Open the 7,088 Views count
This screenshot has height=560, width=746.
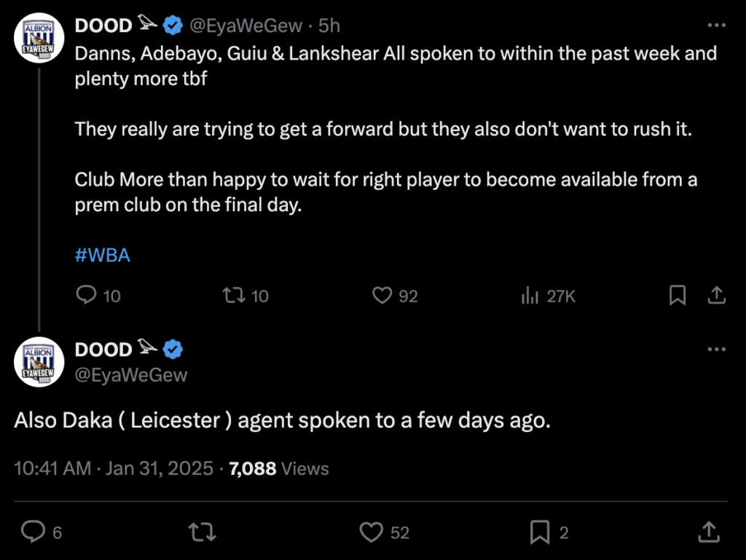tap(279, 468)
